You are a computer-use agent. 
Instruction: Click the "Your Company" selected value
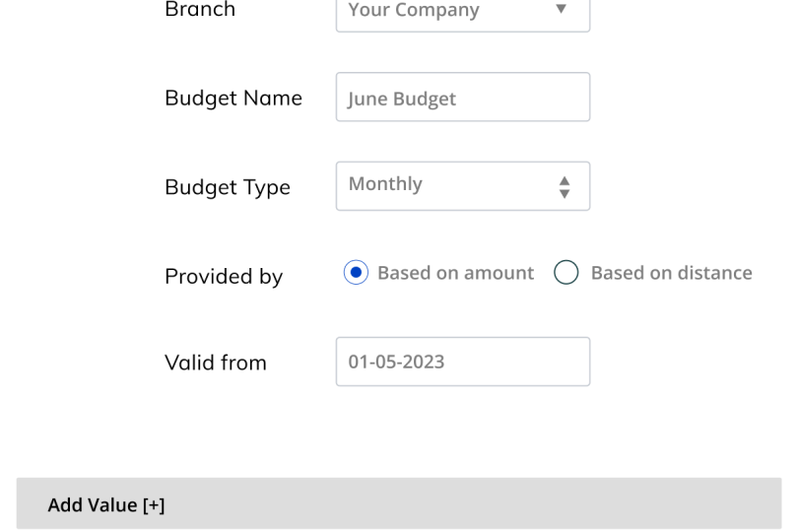[x=414, y=11]
